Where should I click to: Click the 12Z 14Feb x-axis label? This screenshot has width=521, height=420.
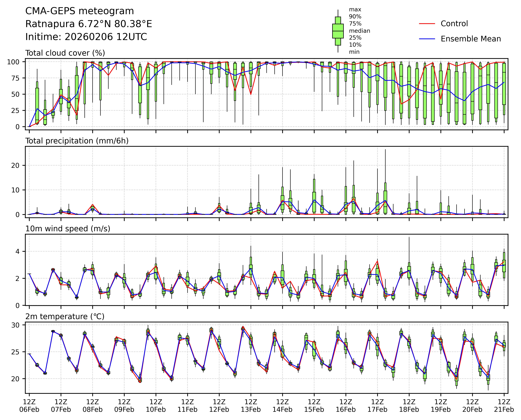tap(282, 406)
